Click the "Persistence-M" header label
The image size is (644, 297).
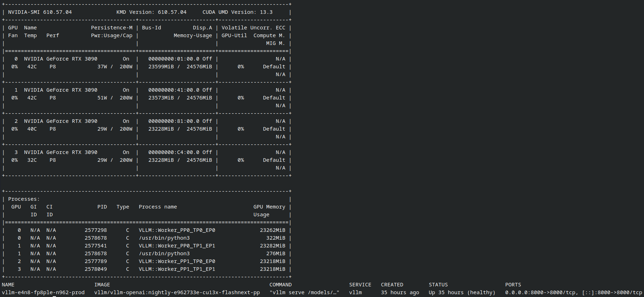click(112, 28)
